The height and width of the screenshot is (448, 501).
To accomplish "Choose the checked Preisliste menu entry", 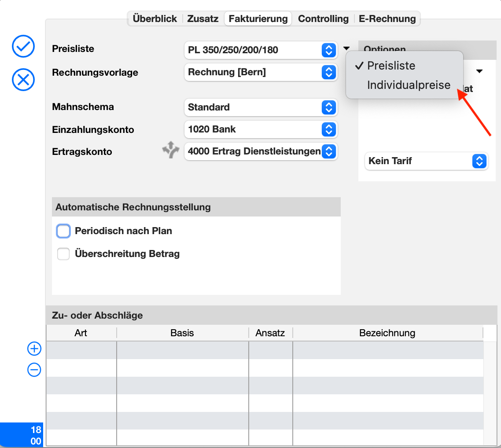I will point(391,66).
